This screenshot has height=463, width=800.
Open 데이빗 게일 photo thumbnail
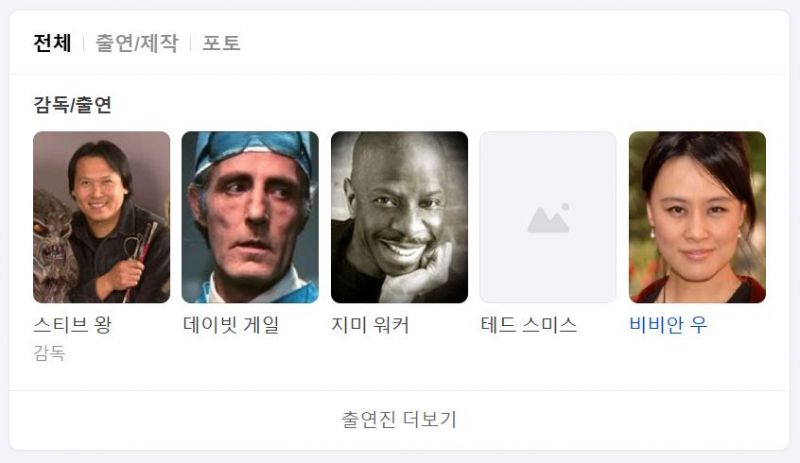pos(250,217)
